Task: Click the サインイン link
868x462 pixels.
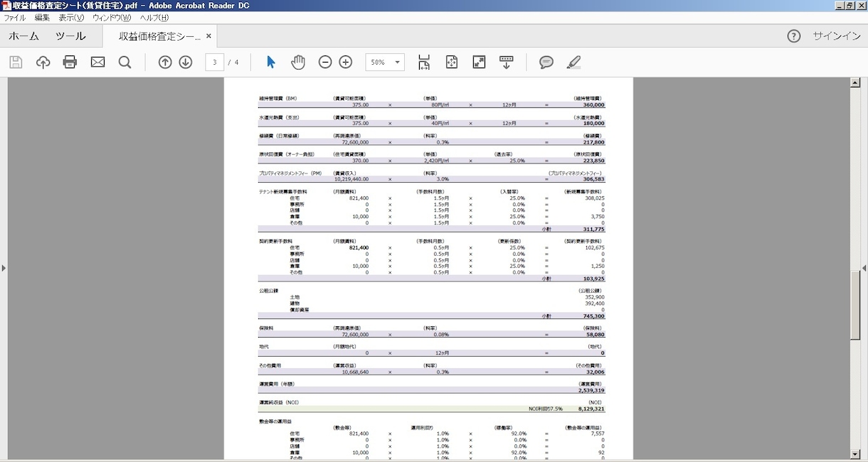Action: click(837, 36)
